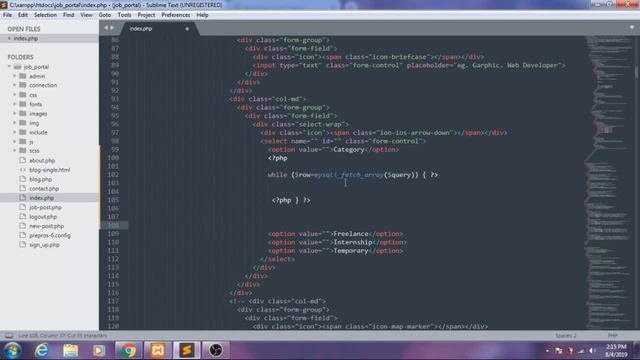The image size is (640, 360).
Task: Open XAMPP from the taskbar
Action: coord(158,351)
